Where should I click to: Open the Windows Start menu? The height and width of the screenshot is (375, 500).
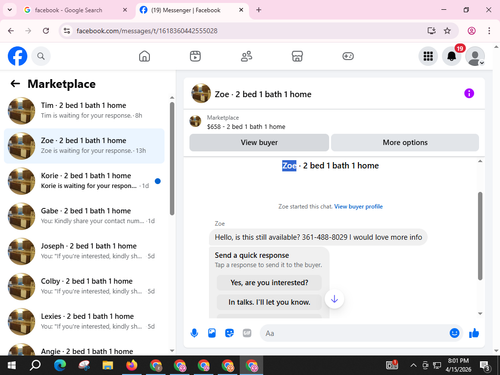coord(11,366)
